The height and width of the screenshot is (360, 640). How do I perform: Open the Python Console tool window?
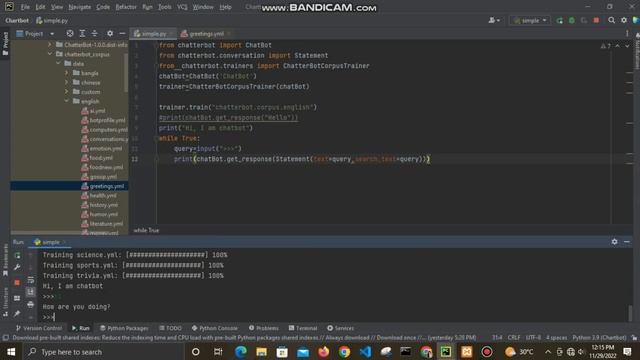(215, 328)
